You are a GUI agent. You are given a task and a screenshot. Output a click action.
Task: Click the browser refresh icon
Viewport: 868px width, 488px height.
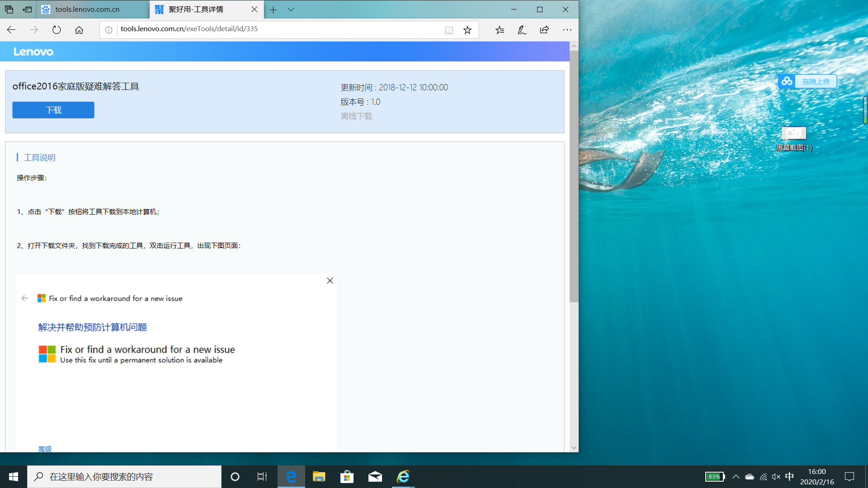pos(57,30)
